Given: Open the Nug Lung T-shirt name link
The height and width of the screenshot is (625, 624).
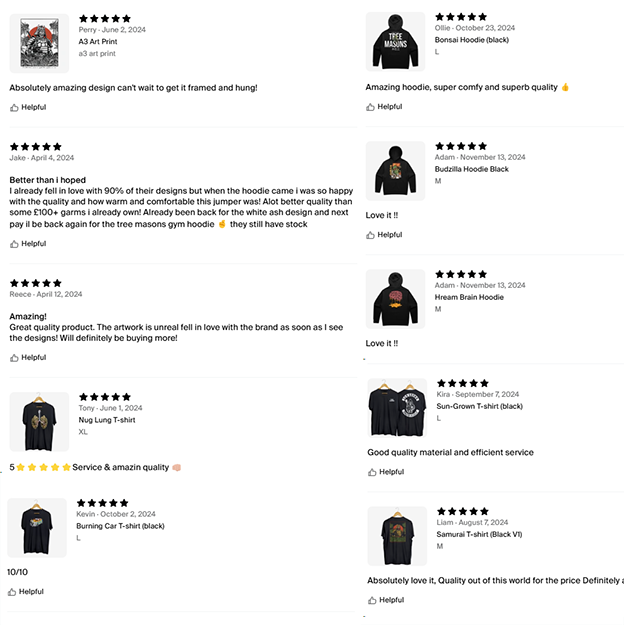Looking at the screenshot, I should point(107,419).
